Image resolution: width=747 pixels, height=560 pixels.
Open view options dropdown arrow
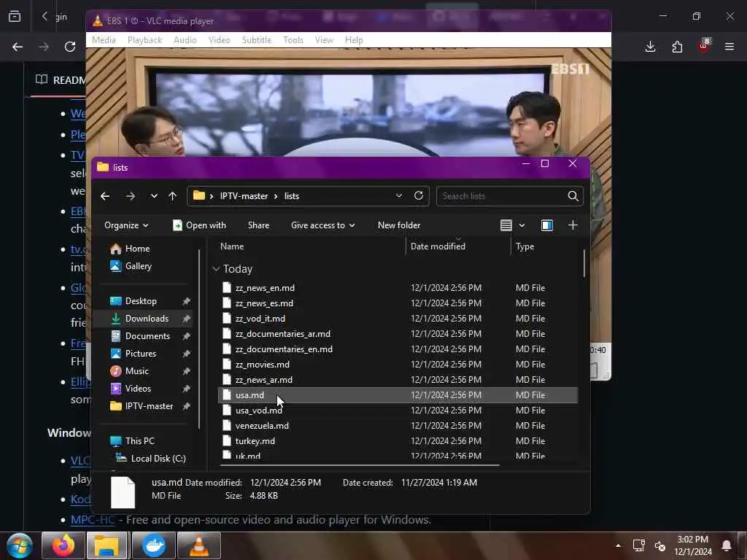pos(522,225)
